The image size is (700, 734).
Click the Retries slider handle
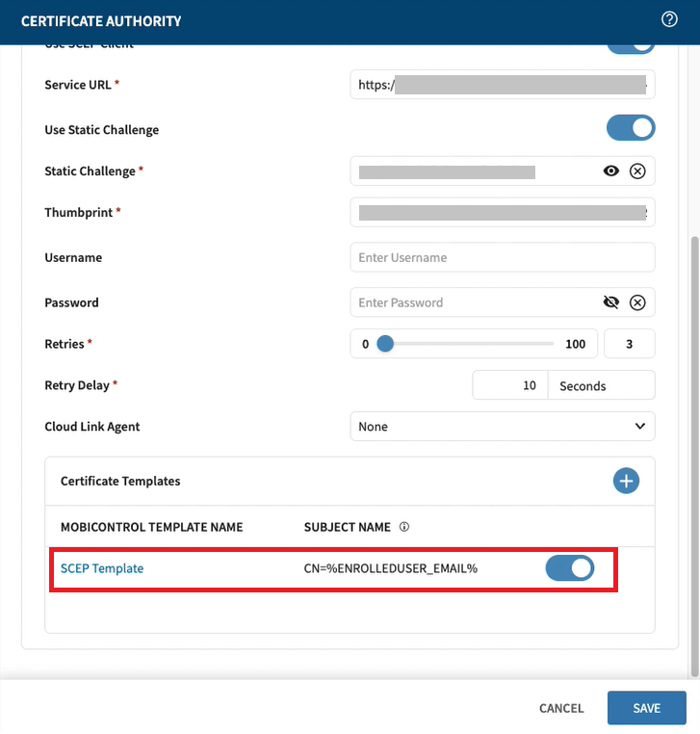(385, 344)
